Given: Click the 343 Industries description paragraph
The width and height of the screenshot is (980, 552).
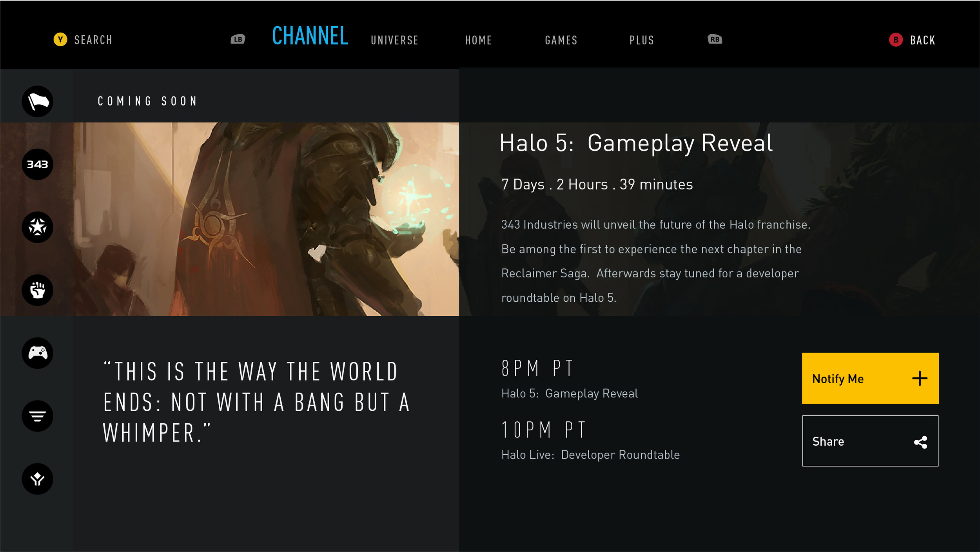Looking at the screenshot, I should [656, 261].
